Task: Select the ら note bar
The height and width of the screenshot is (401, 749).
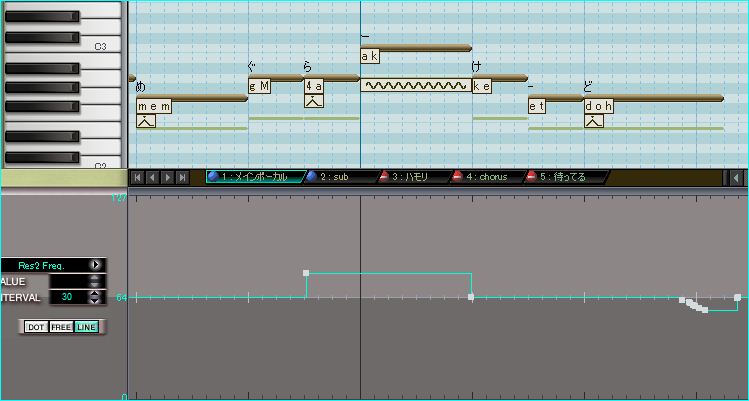Action: (x=332, y=78)
